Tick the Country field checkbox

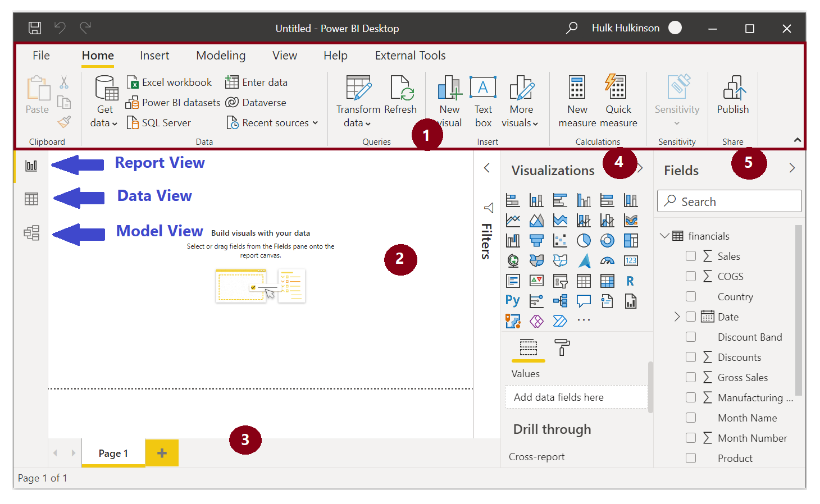pyautogui.click(x=691, y=296)
